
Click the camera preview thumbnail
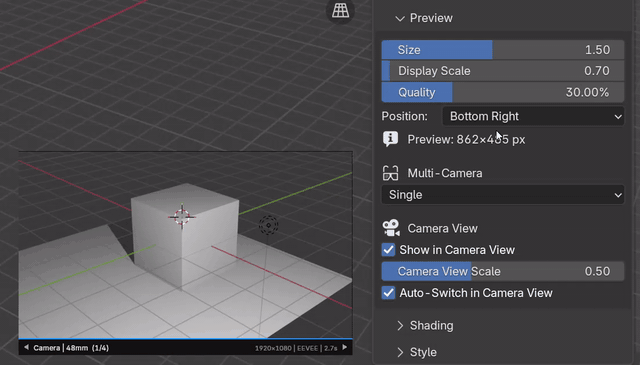click(185, 245)
